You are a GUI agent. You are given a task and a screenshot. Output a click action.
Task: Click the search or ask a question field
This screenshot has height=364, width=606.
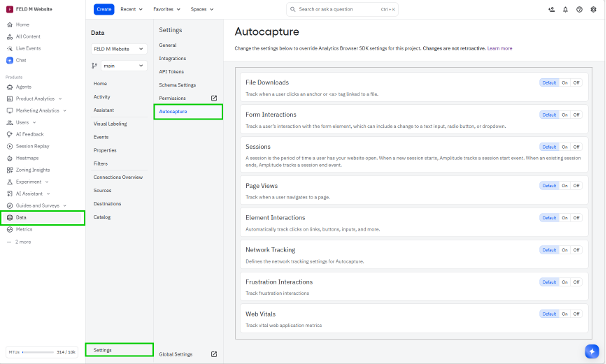coord(342,9)
